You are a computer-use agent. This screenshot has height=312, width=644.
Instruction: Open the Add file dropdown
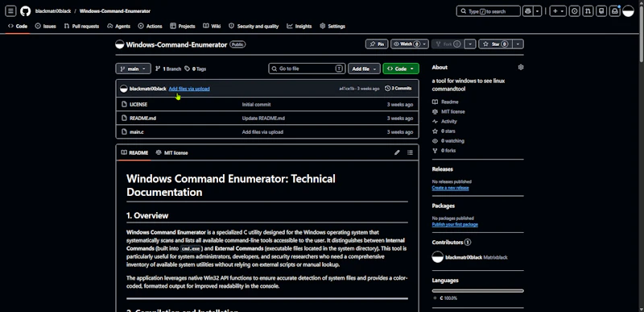point(364,69)
